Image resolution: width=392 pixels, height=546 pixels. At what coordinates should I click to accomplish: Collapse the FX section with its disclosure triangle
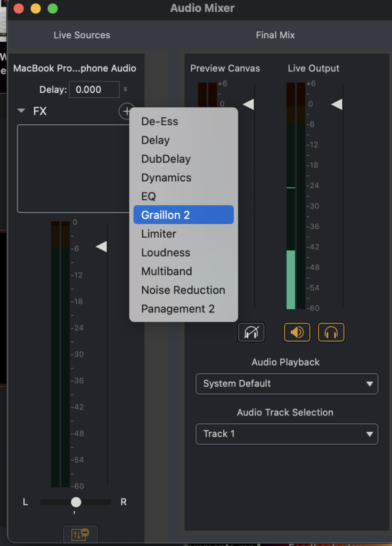[x=20, y=111]
